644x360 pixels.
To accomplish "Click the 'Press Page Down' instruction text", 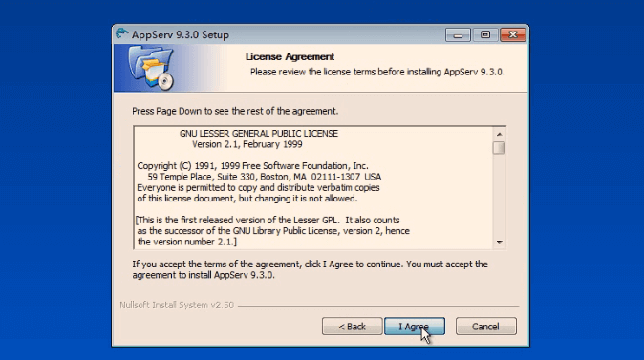I will coord(235,111).
